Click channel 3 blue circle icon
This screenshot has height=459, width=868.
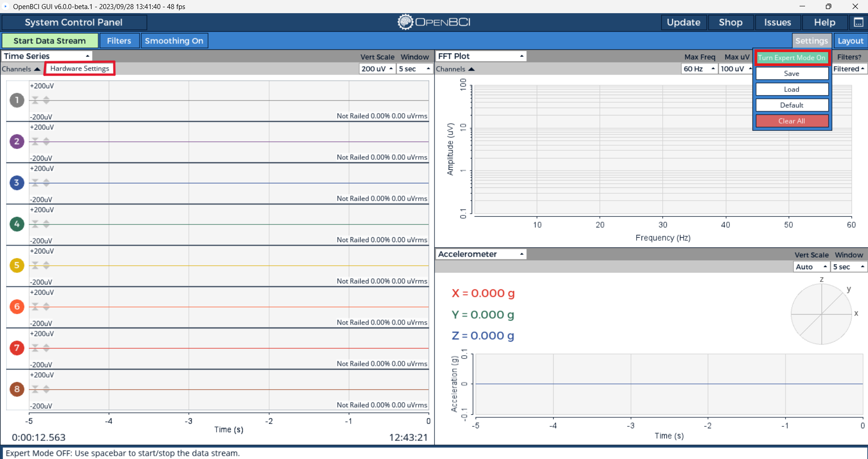[17, 183]
